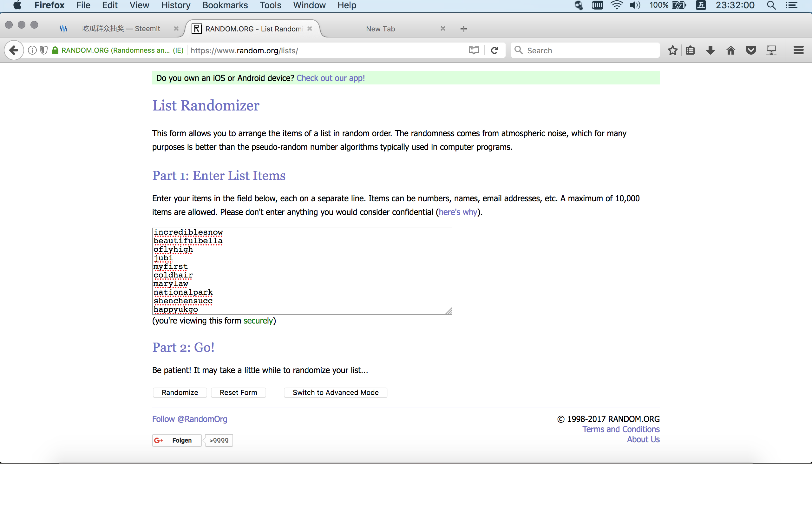Click Switch to Advanced Mode button
This screenshot has height=508, width=812.
point(336,392)
